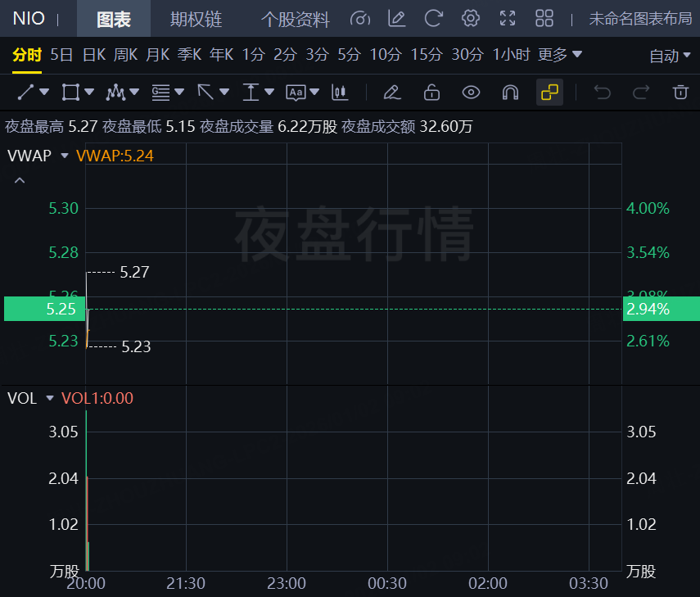Image resolution: width=700 pixels, height=597 pixels.
Task: Select the trend line drawing tool
Action: pos(25,92)
